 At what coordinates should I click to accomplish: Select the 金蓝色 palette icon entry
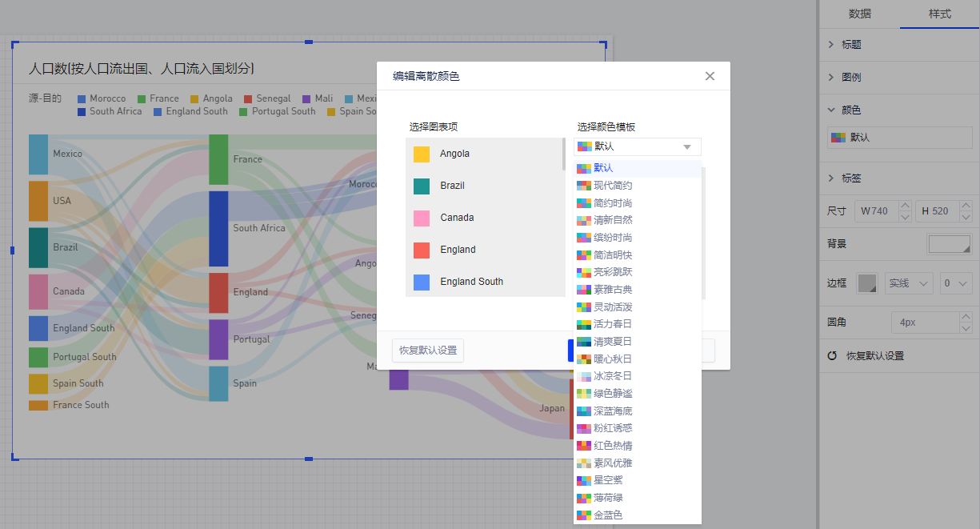click(x=584, y=515)
